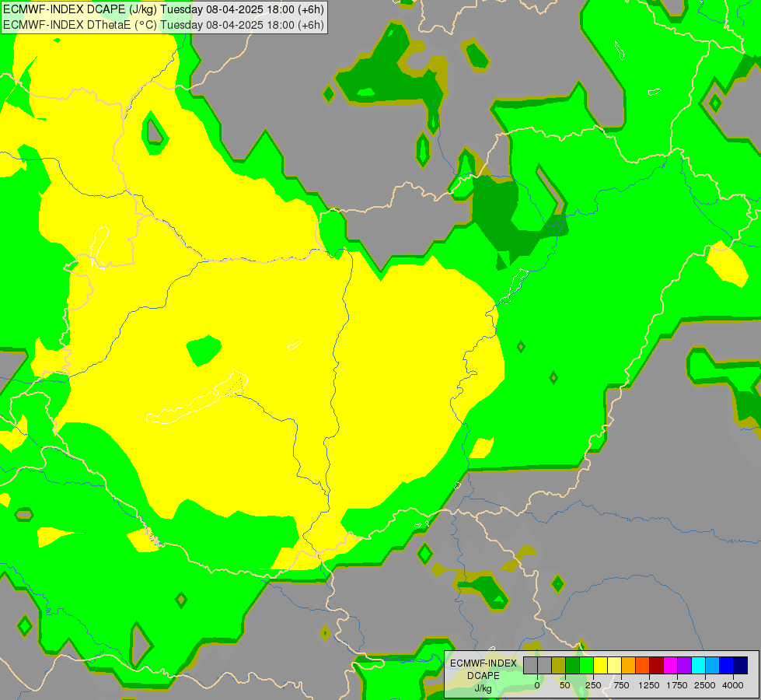This screenshot has height=700, width=761.
Task: Click the legend value 0
Action: (x=537, y=685)
